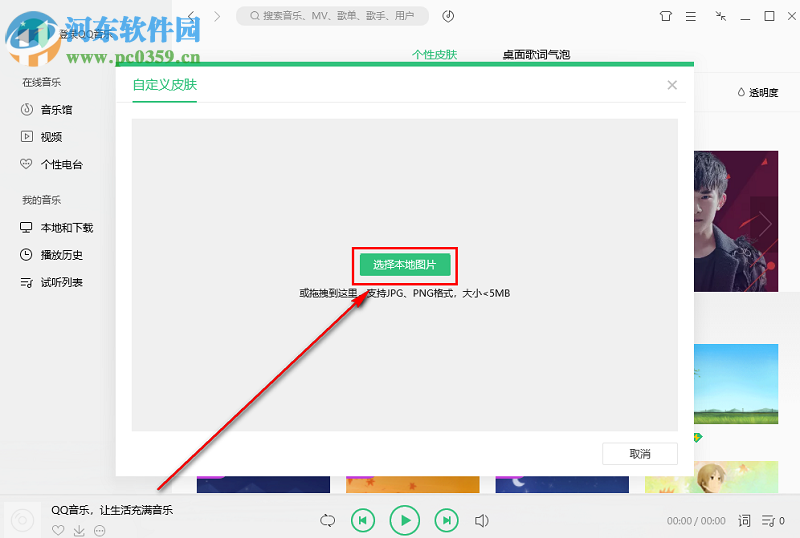Click the QQ音乐,让生活充满音乐 title text
Screen dimensions: 800x538
coord(112,510)
